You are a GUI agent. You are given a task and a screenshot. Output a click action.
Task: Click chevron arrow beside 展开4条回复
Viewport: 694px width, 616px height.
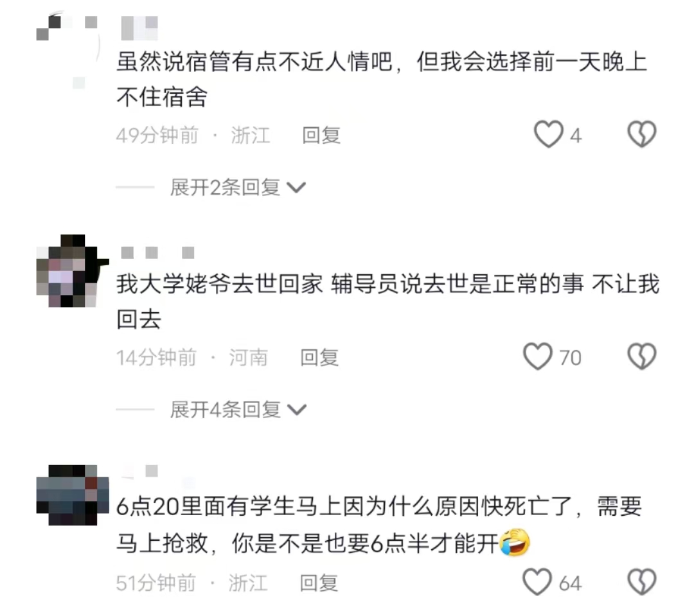coord(296,410)
